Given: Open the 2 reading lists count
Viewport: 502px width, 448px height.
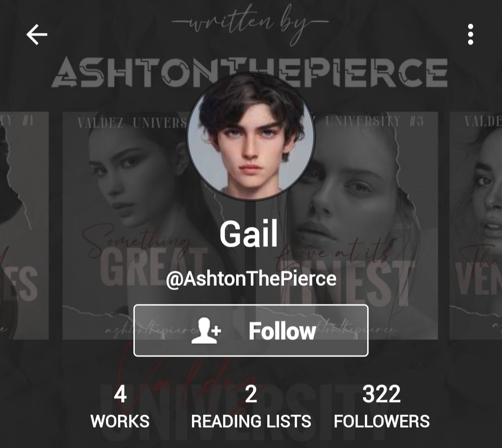Looking at the screenshot, I should click(x=251, y=394).
